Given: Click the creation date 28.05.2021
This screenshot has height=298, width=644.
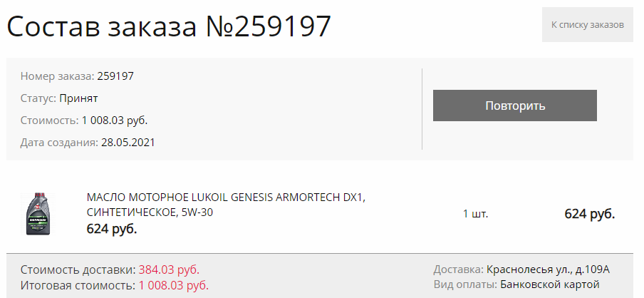Looking at the screenshot, I should (128, 143).
